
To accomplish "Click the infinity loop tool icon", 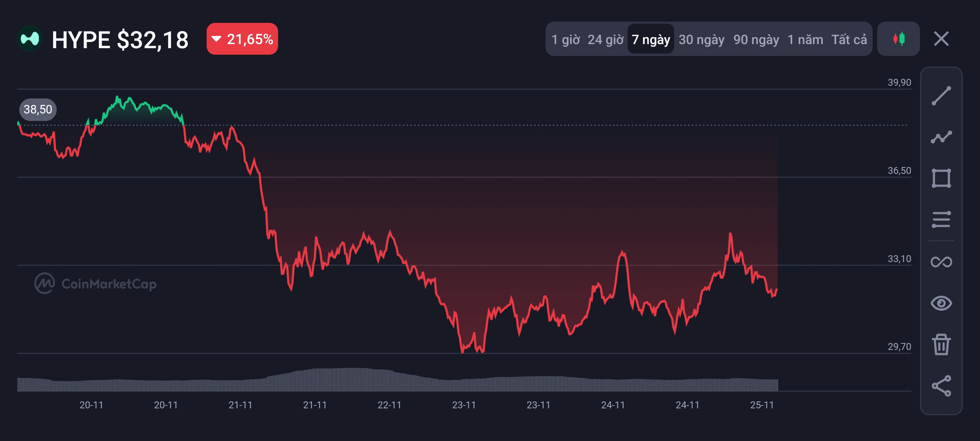I will tap(941, 262).
